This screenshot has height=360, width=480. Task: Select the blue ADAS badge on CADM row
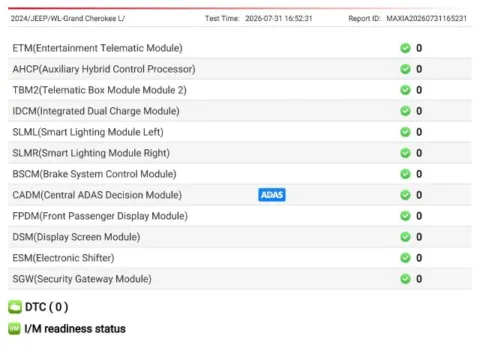272,195
